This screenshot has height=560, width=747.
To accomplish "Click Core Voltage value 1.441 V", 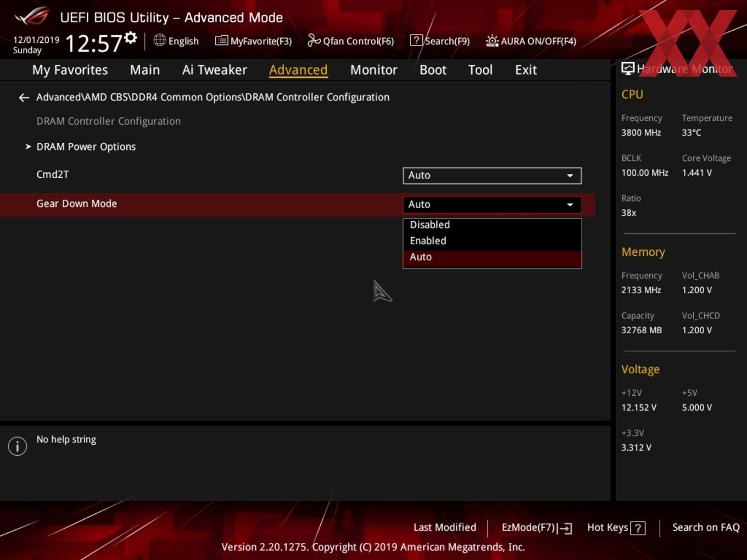I will pos(696,172).
